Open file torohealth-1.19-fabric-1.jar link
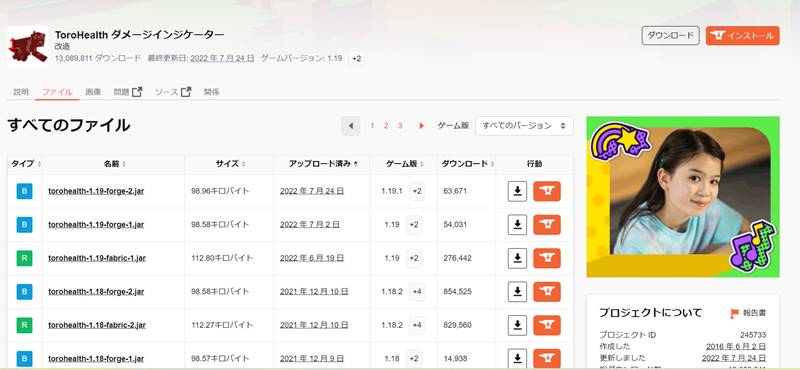The height and width of the screenshot is (370, 800). 97,258
